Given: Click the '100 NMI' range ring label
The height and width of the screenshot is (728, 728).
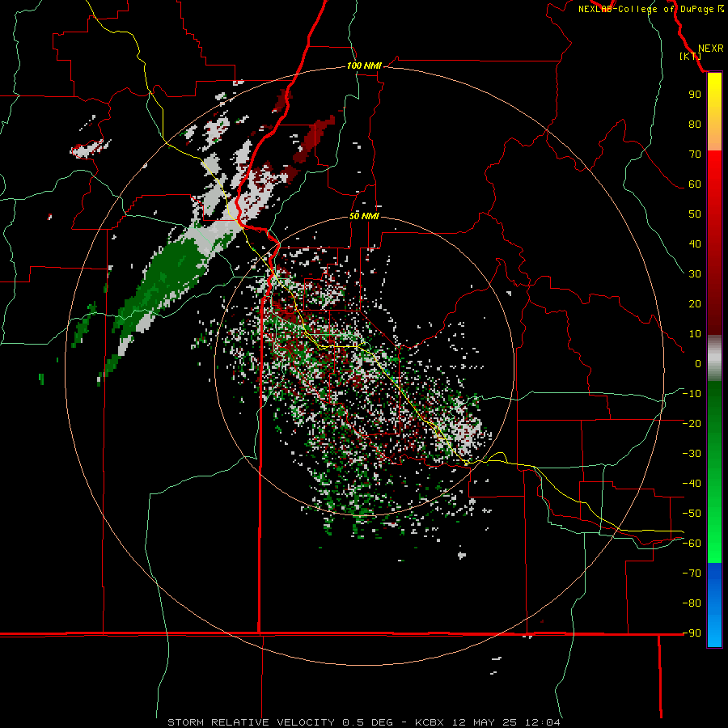Looking at the screenshot, I should (x=364, y=66).
